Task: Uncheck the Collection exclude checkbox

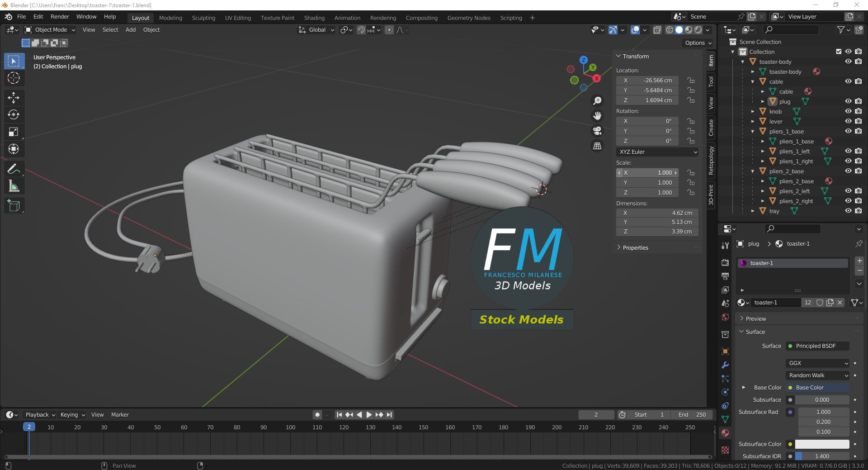Action: 839,52
